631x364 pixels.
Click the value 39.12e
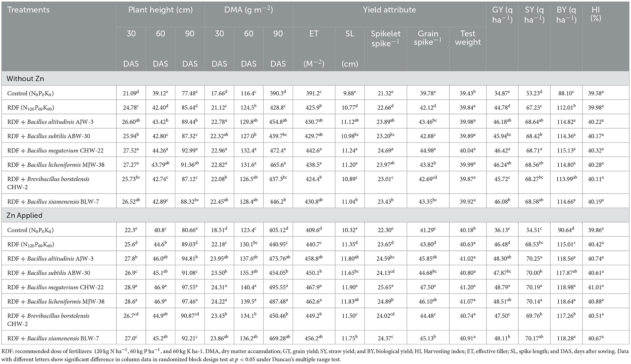160,93
